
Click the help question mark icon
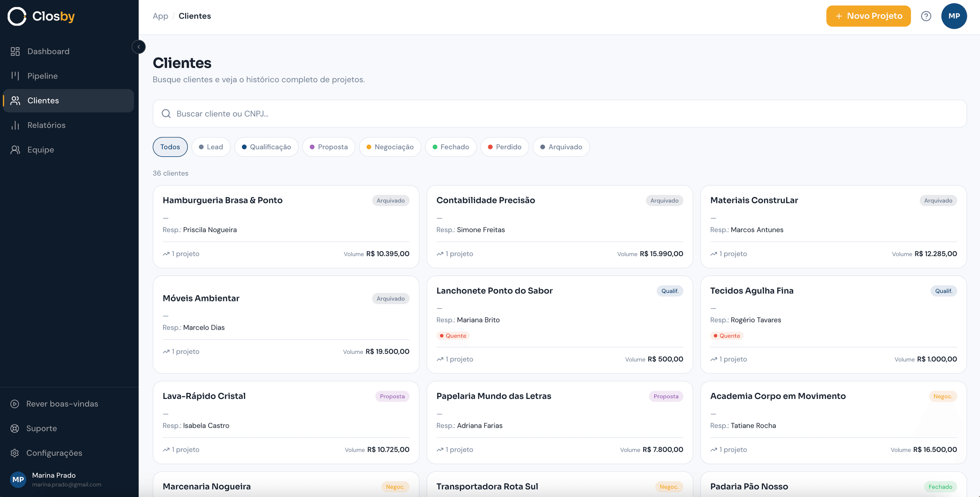926,16
